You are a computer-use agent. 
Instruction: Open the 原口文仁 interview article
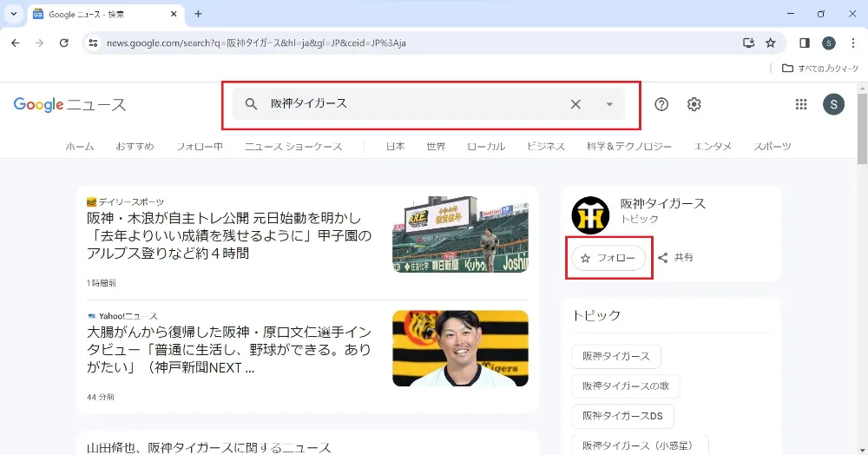click(229, 350)
